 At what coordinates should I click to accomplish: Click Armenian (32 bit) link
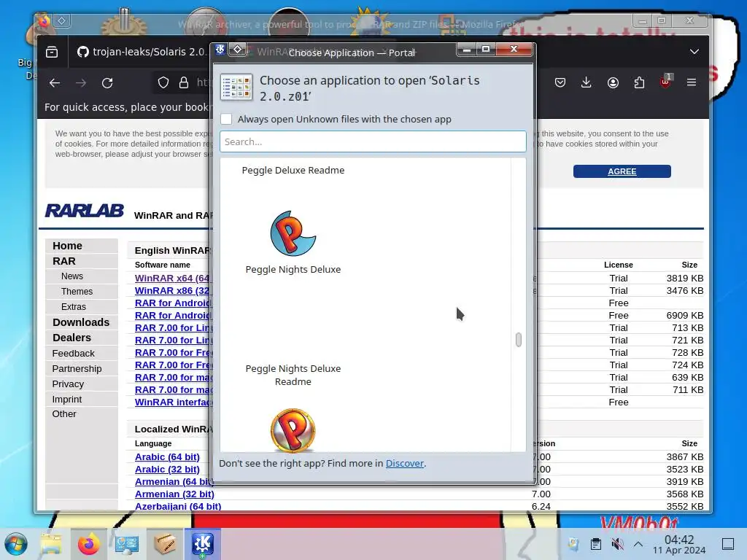(174, 494)
